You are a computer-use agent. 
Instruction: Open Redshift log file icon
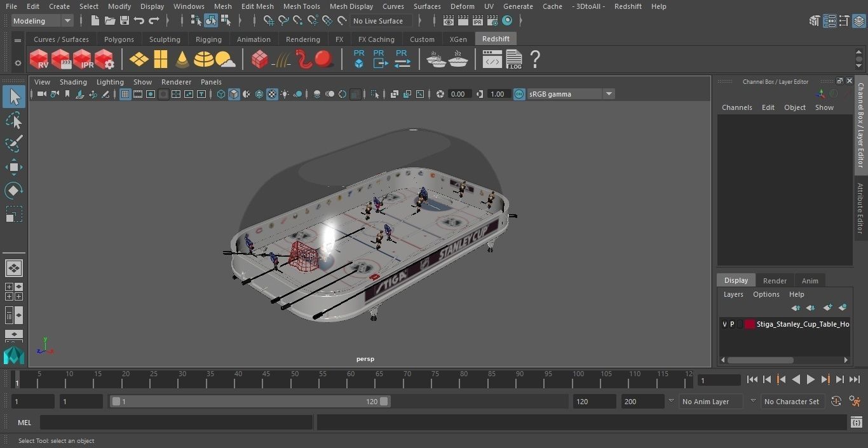click(x=513, y=60)
